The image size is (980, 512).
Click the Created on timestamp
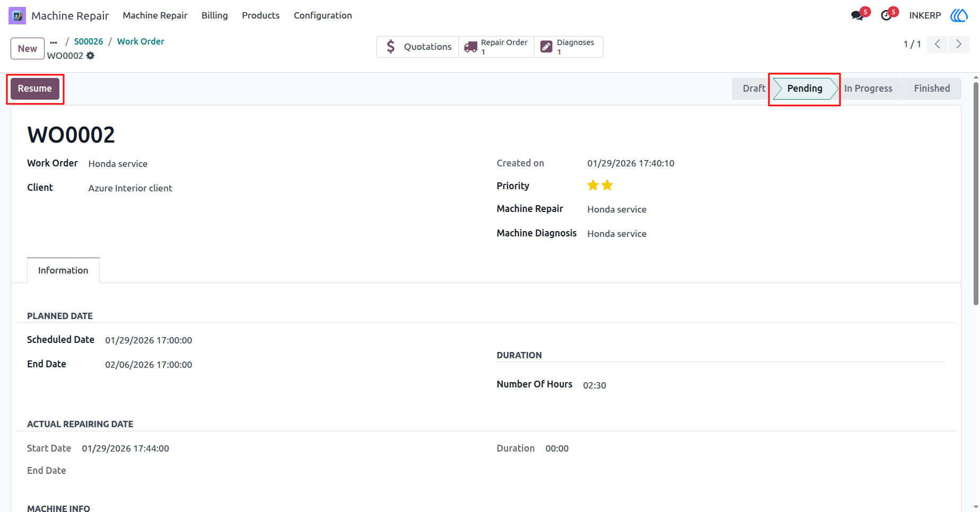tap(631, 163)
